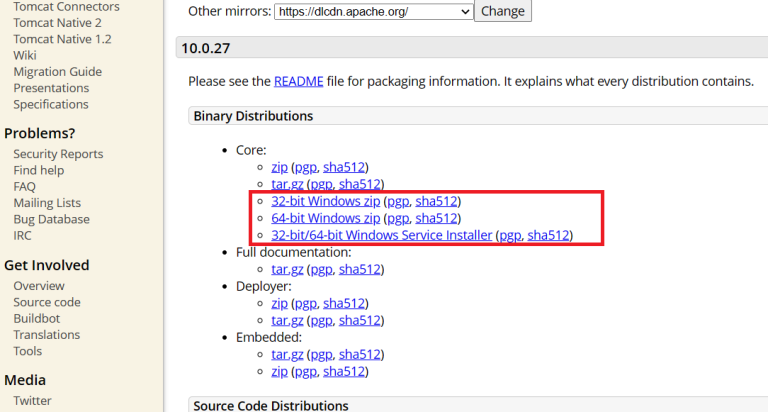The width and height of the screenshot is (768, 412).
Task: Download the Core zip distribution
Action: tap(279, 167)
